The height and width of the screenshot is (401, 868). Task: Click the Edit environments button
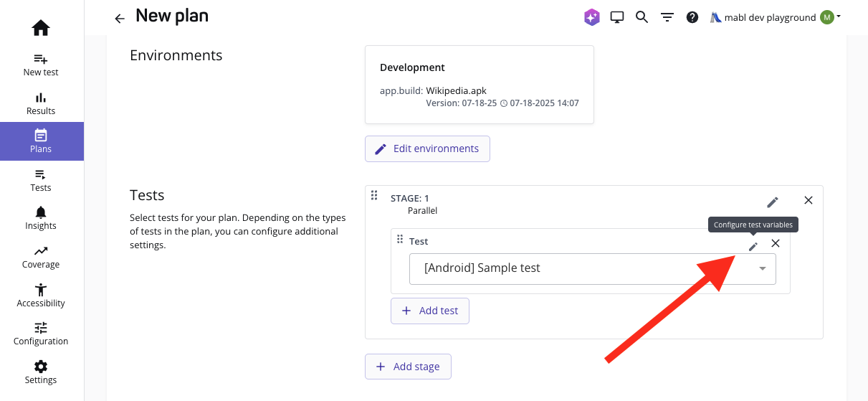click(x=427, y=148)
